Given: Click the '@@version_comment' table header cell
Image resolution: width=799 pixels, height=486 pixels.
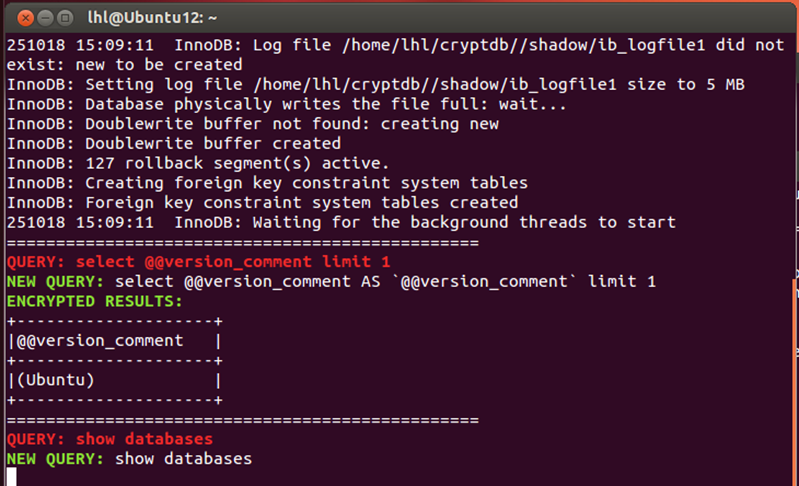Looking at the screenshot, I should click(x=100, y=340).
